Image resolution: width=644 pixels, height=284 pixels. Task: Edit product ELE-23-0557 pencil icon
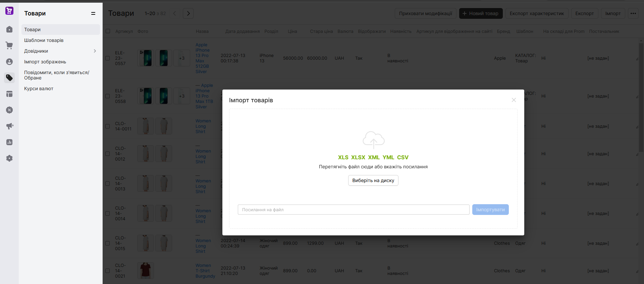click(x=637, y=59)
